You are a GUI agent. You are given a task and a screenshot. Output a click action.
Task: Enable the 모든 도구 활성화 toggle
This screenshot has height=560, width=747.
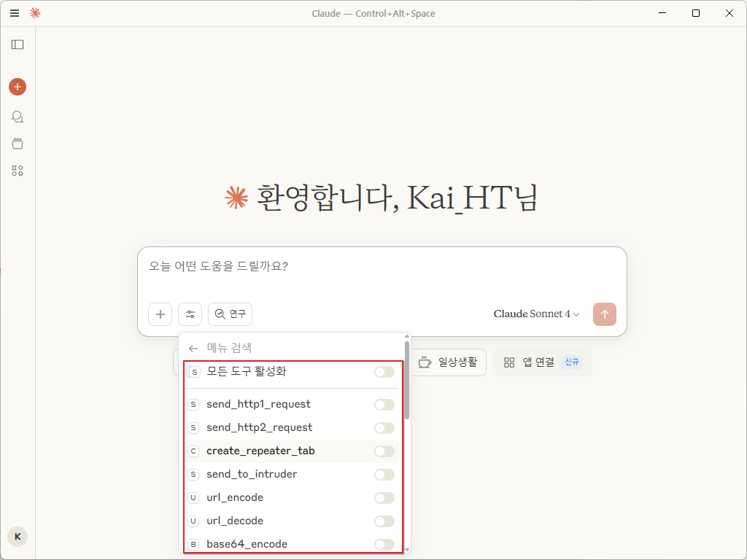[384, 372]
